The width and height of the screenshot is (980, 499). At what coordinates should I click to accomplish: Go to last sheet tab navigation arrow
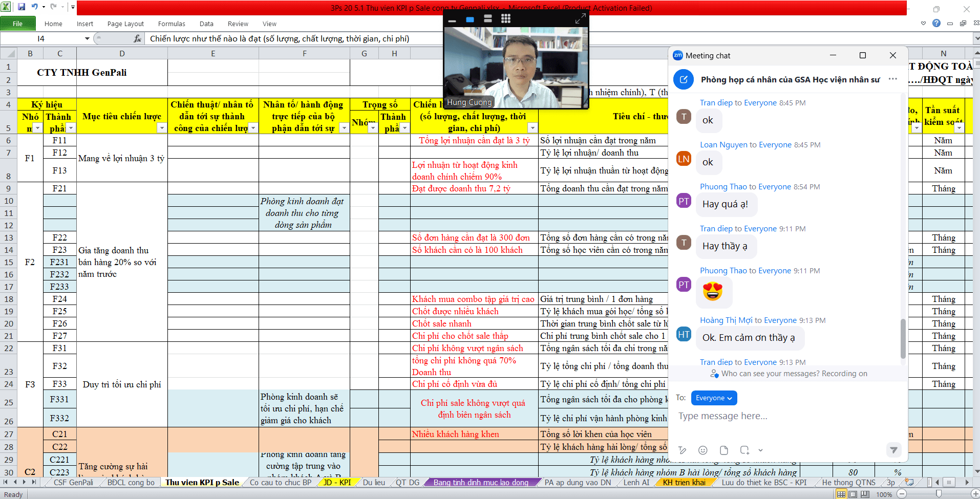click(34, 482)
